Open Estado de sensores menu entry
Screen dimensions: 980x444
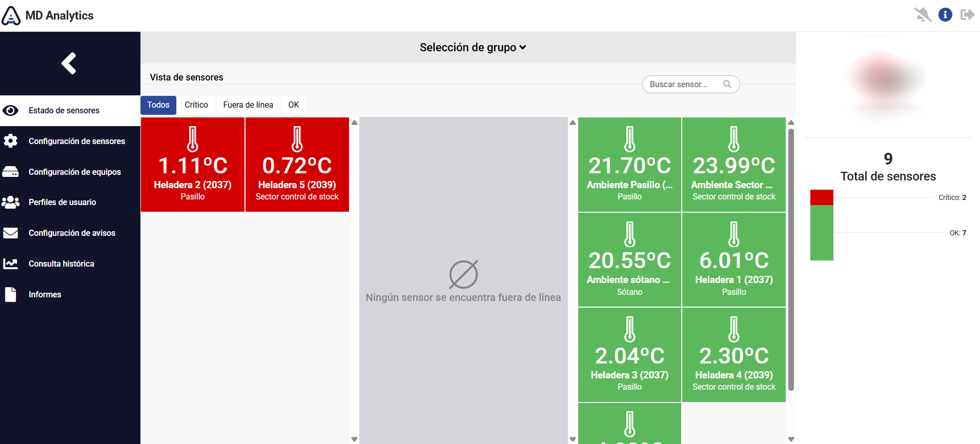pos(70,111)
